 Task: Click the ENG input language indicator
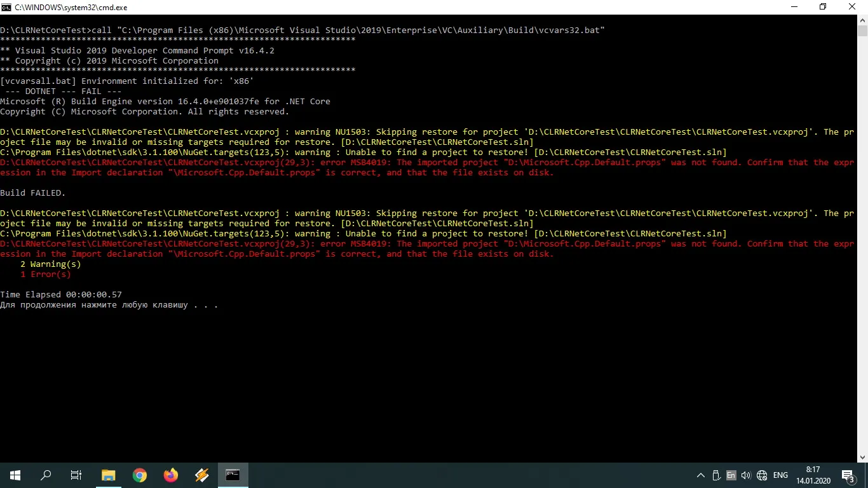[780, 475]
